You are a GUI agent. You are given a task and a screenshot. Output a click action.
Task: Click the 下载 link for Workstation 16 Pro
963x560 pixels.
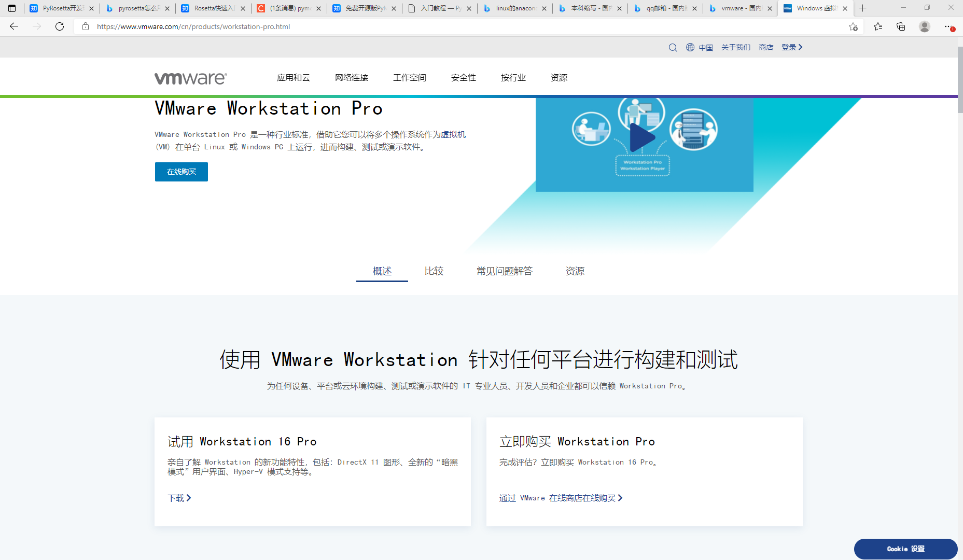pyautogui.click(x=179, y=498)
